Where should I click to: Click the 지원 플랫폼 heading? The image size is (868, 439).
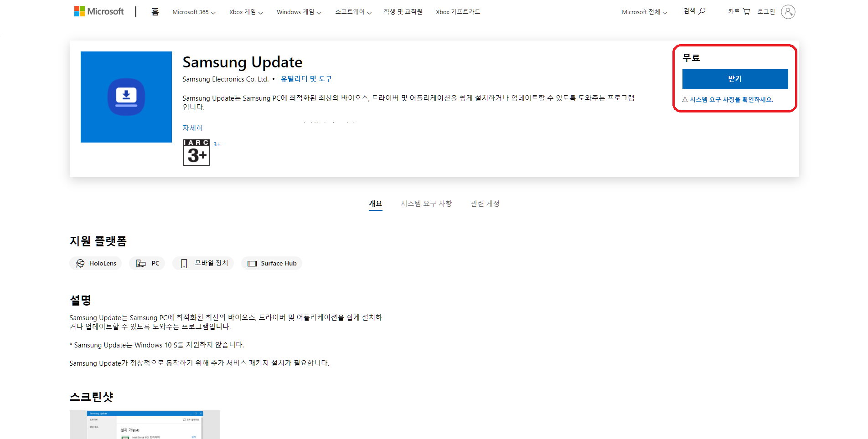pyautogui.click(x=98, y=241)
